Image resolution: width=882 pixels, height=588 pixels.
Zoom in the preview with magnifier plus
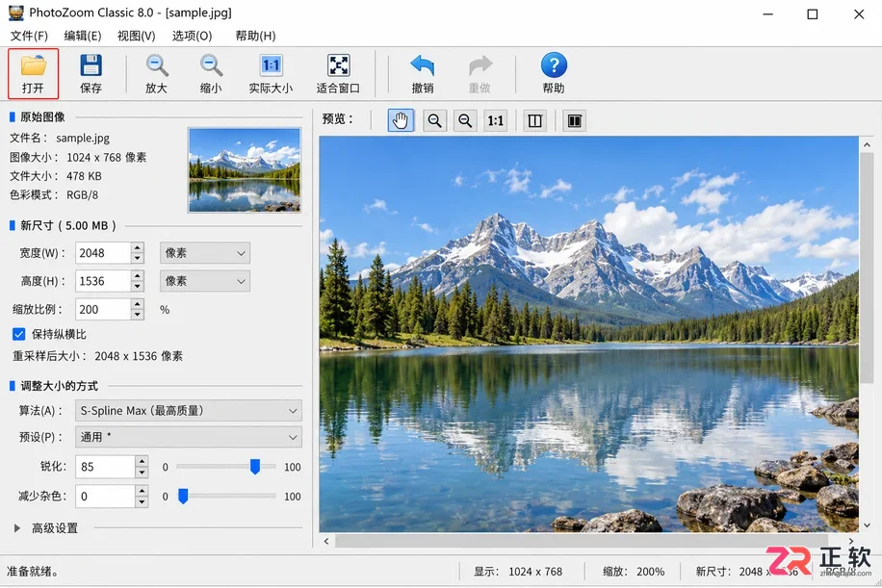[434, 120]
